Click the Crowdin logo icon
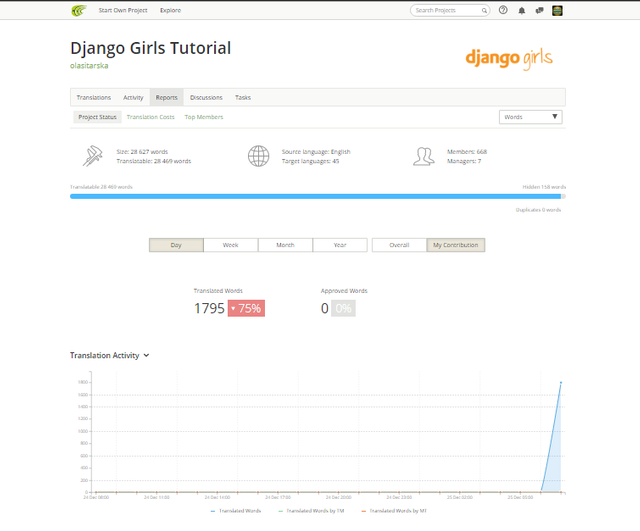The image size is (640, 531). (79, 10)
